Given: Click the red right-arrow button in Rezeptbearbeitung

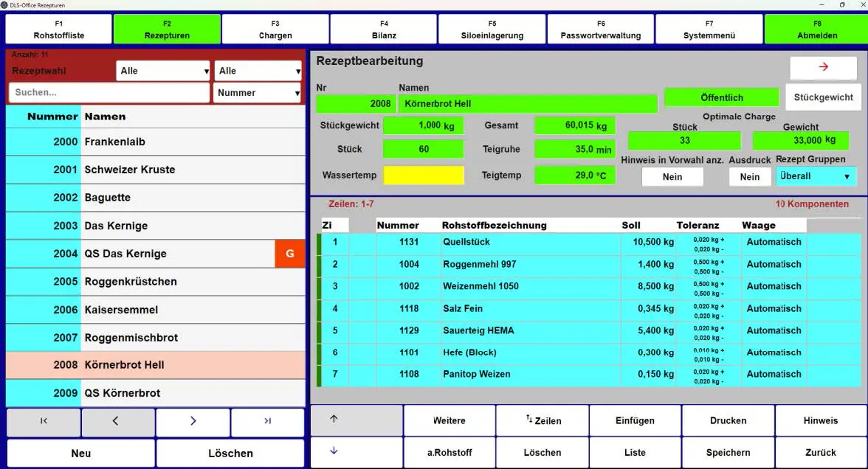Looking at the screenshot, I should (x=823, y=67).
